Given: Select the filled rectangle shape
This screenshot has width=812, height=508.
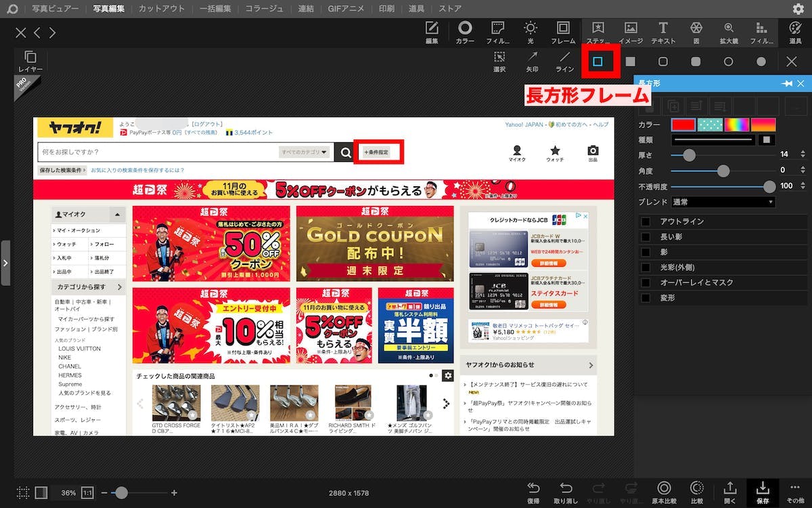Looking at the screenshot, I should (631, 62).
